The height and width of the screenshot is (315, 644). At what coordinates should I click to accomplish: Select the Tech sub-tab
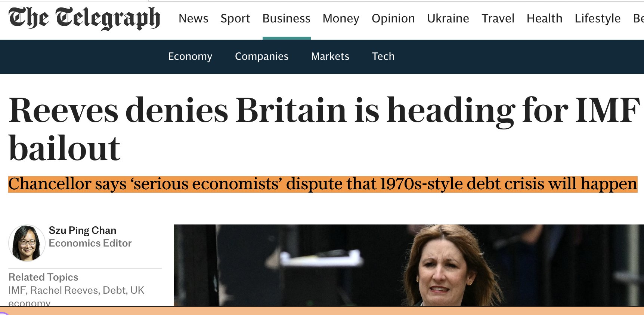tap(383, 56)
